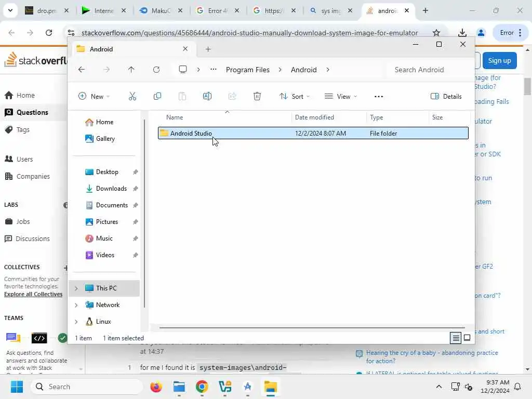
Task: Click the Chrome address bar URL
Action: click(249, 33)
